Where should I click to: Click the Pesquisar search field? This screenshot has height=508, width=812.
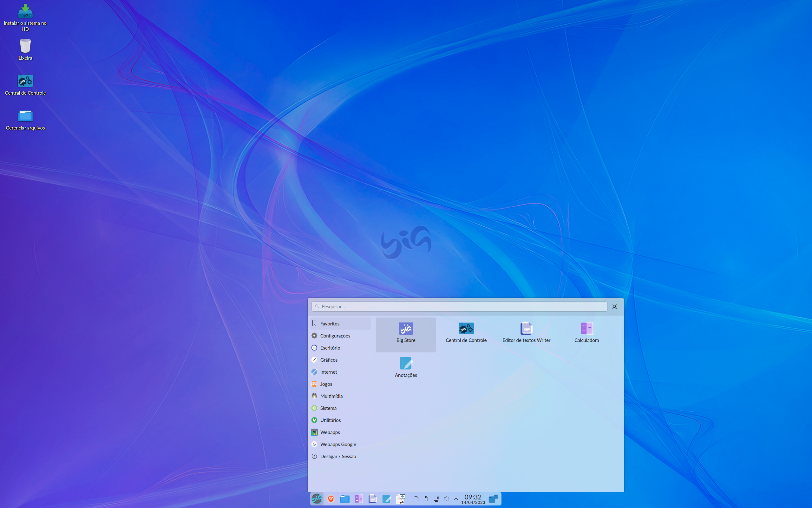[x=459, y=306]
